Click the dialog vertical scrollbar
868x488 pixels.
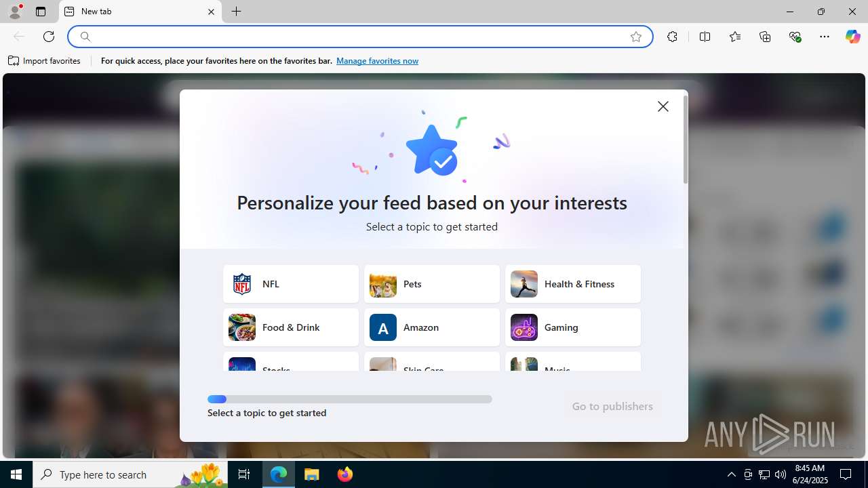coord(686,140)
